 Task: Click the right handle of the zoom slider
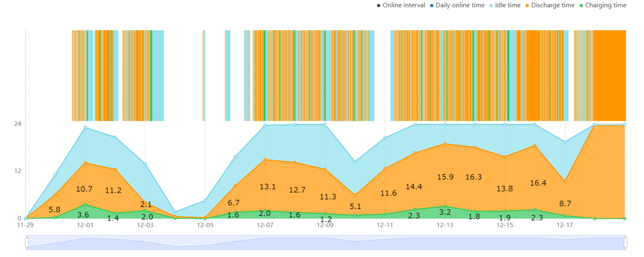tap(625, 243)
